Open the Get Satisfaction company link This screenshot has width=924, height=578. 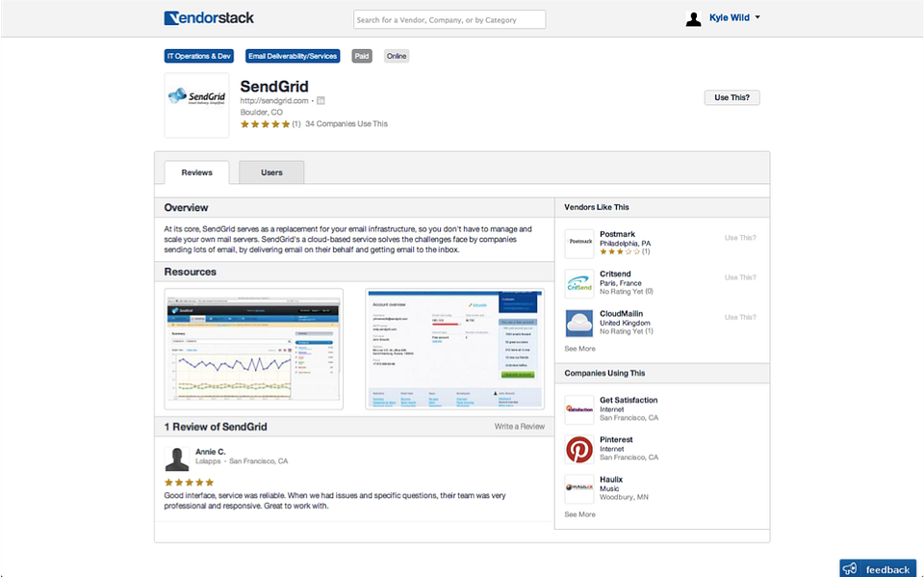tap(629, 400)
